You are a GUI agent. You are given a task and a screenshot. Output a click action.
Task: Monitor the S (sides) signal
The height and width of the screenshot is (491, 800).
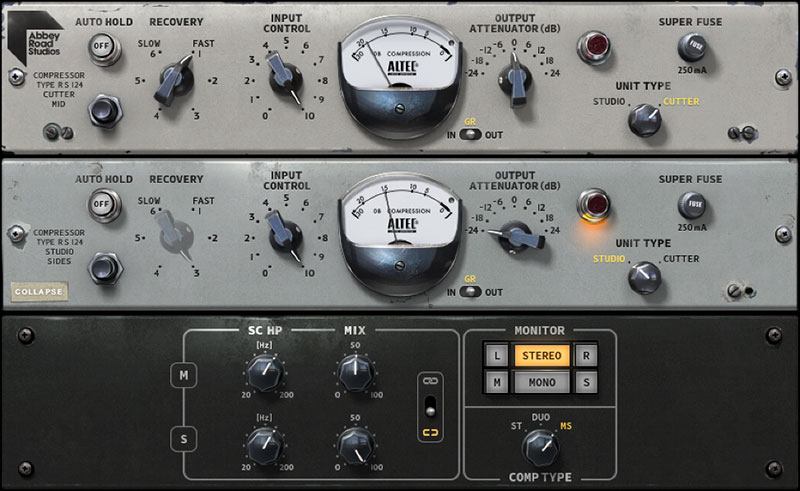click(586, 382)
